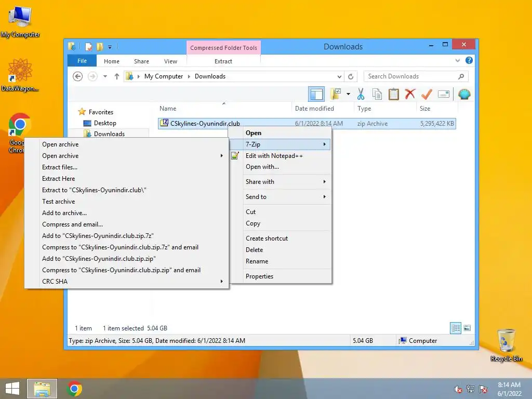Expand the CRC SHA submenu
Viewport: 532px width, 399px height.
pos(127,281)
